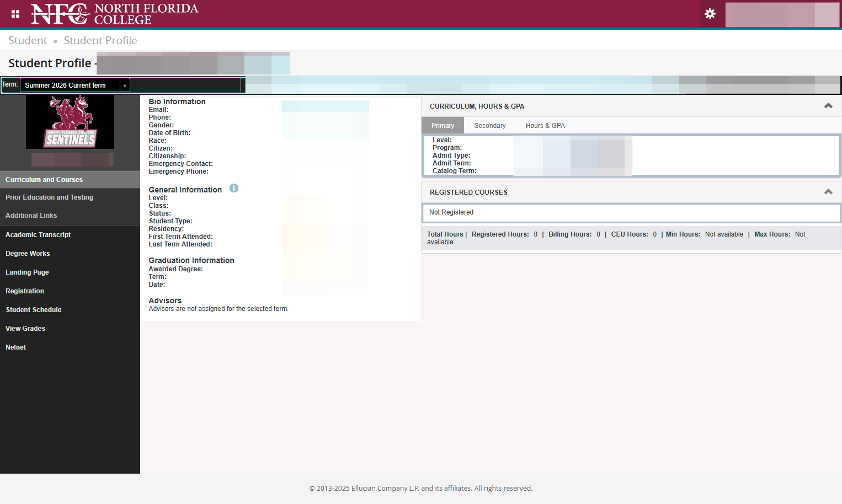Click the 'Awarded Degree:' label

(175, 269)
